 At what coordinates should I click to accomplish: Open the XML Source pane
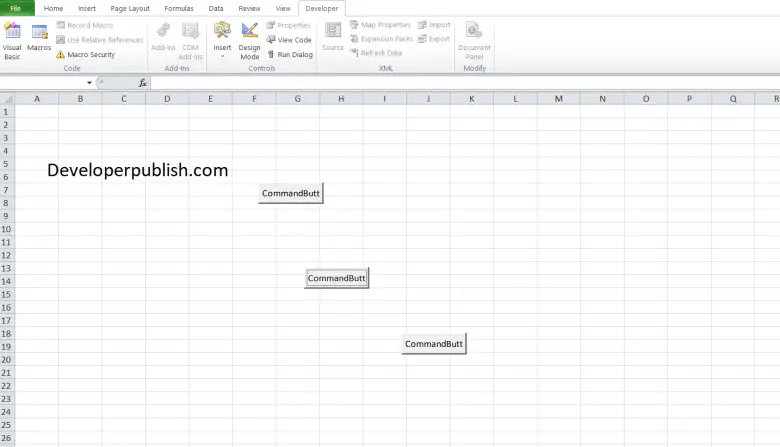[332, 37]
